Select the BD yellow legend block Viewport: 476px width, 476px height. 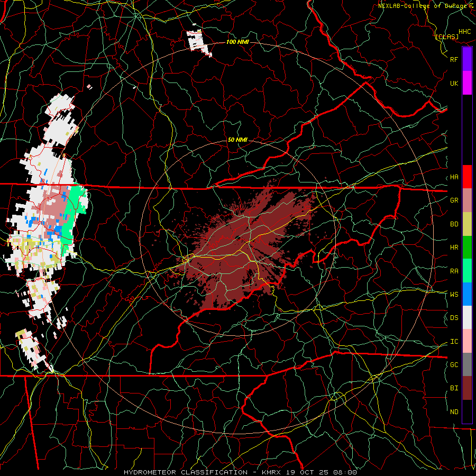(467, 224)
